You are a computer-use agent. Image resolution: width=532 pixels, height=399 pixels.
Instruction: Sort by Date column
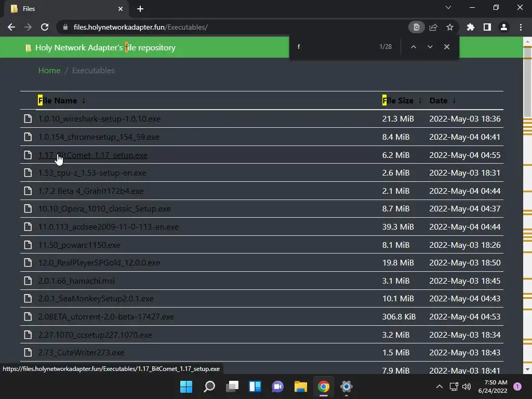pyautogui.click(x=443, y=100)
